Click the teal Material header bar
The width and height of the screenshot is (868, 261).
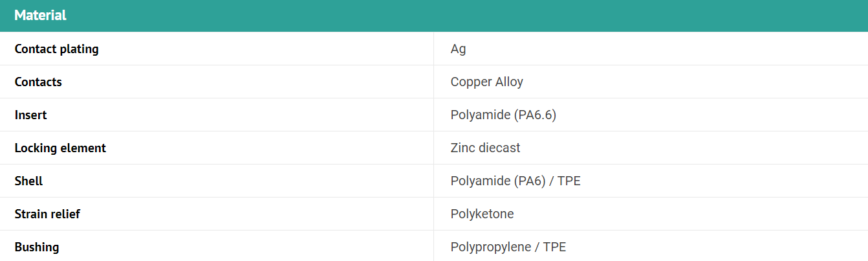point(434,16)
